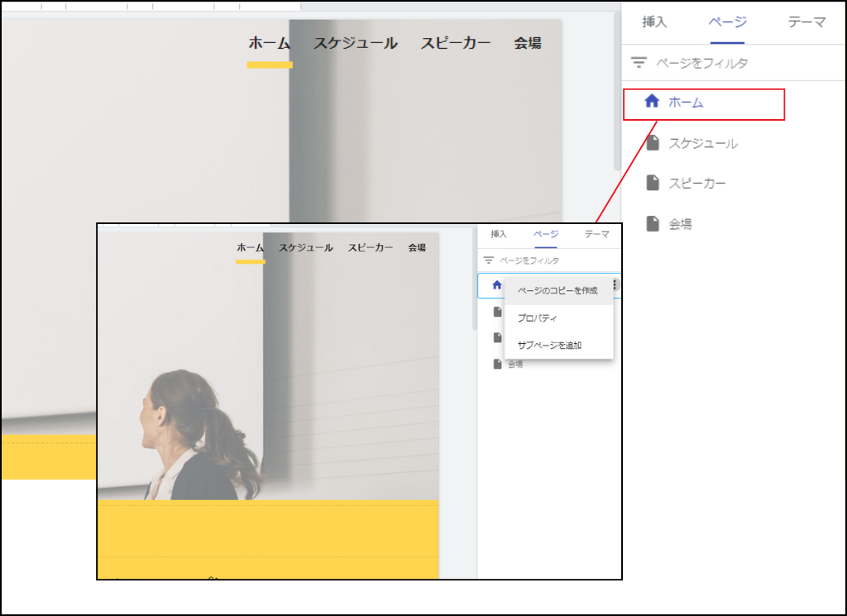Click the page icon beside スケジュール
This screenshot has width=847, height=616.
(x=654, y=144)
